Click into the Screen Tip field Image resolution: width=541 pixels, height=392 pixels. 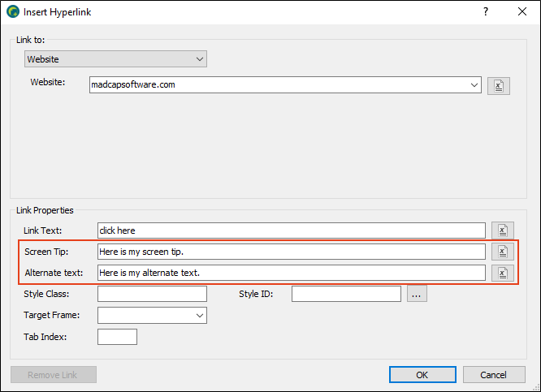coord(291,252)
